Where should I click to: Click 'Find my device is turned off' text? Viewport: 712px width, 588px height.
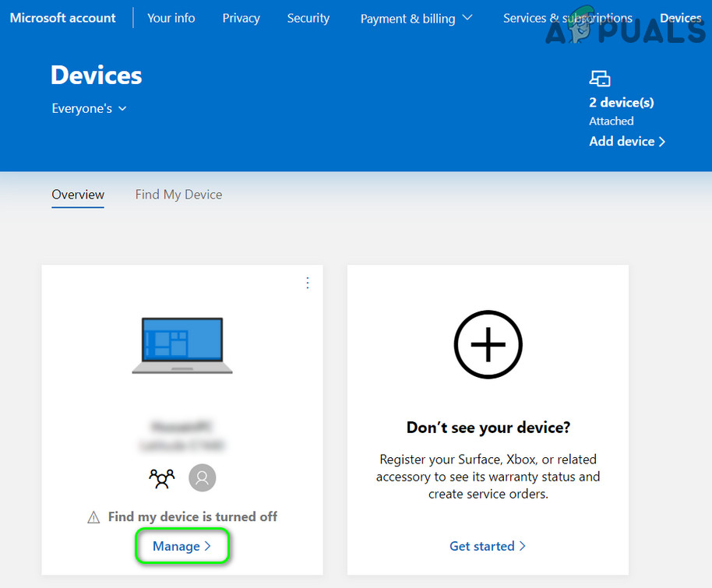pyautogui.click(x=192, y=516)
